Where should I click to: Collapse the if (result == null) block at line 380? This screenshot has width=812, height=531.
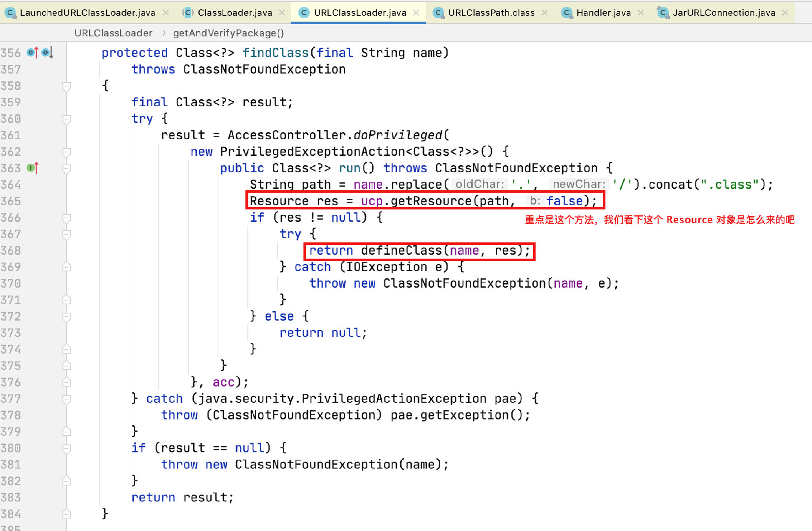[66, 448]
